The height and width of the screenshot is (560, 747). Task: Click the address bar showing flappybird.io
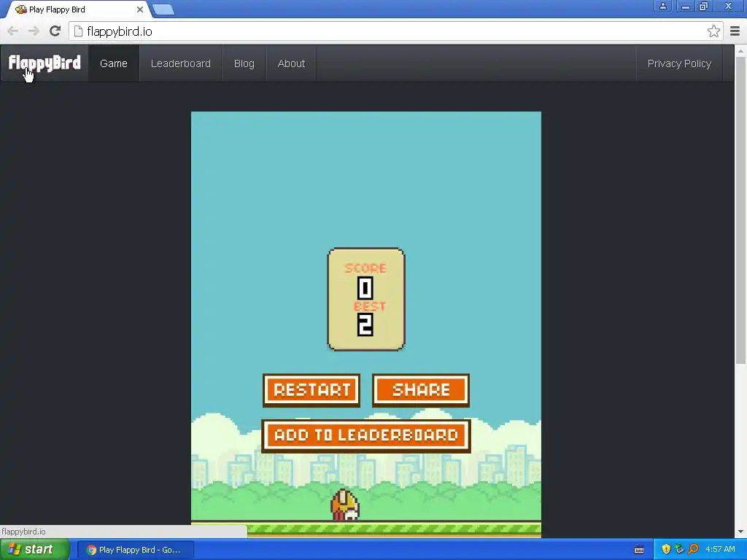395,31
